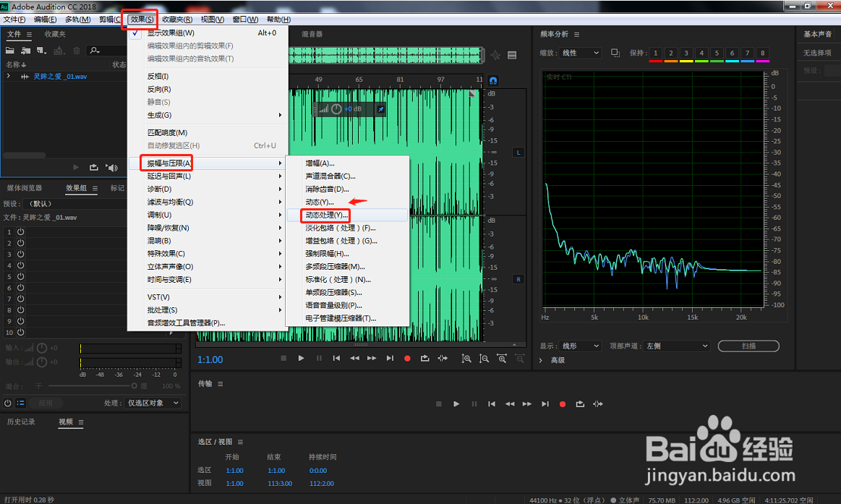841x504 pixels.
Task: Select Invert effect menu item
Action: [207, 76]
